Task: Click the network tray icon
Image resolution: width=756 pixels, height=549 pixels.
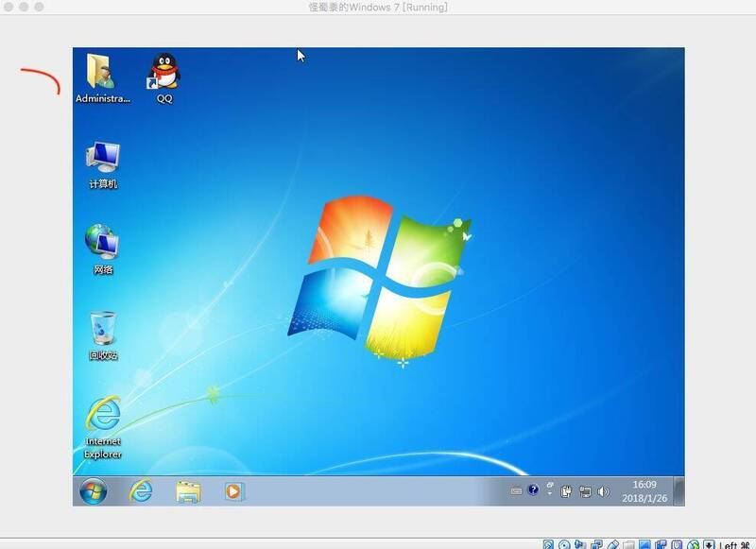Action: 586,491
